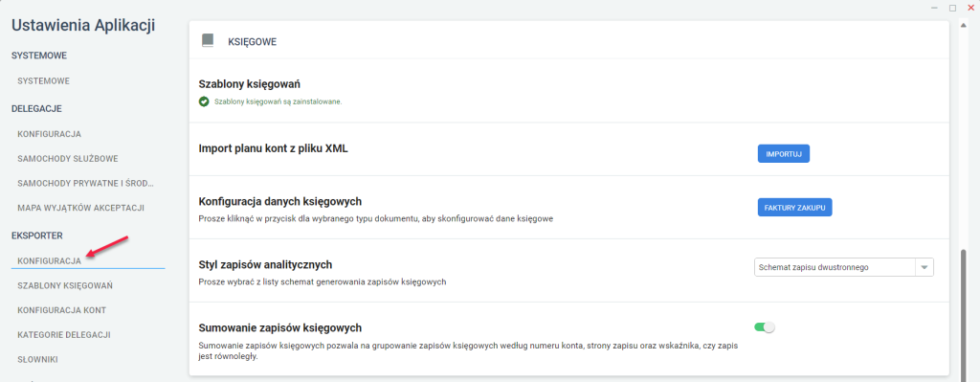Click the IMPORTUJ button
The height and width of the screenshot is (382, 980).
[784, 154]
